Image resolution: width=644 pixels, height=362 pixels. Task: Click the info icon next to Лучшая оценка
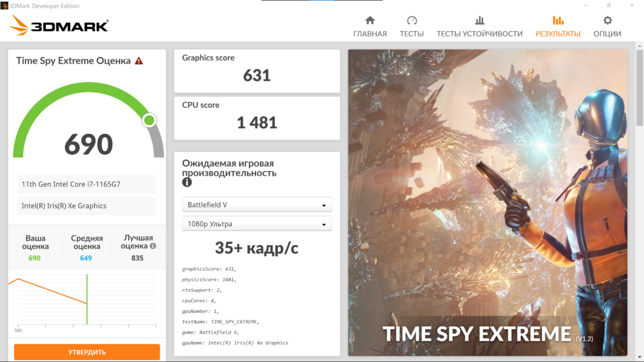[x=153, y=246]
